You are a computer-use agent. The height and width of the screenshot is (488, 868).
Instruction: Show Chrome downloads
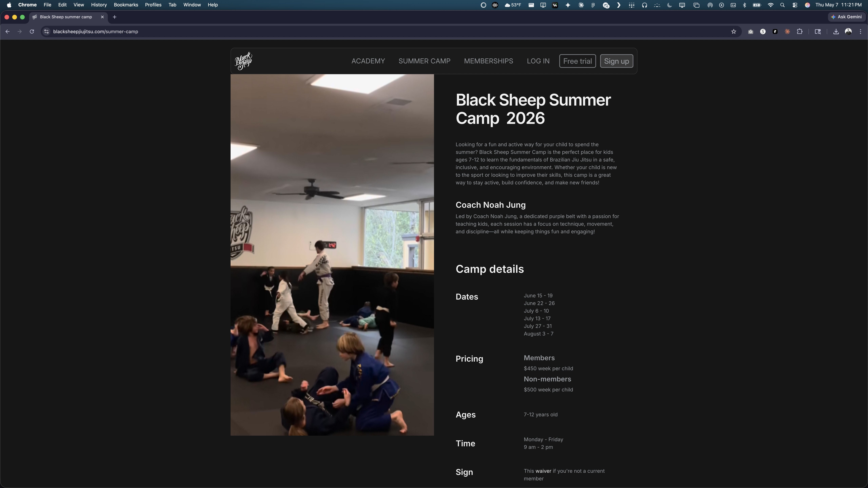(x=836, y=32)
